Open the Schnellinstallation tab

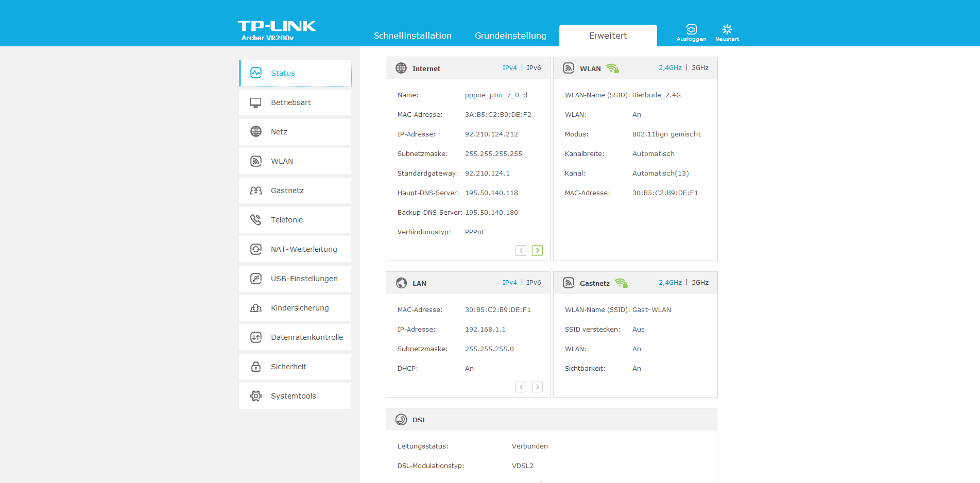click(x=412, y=36)
